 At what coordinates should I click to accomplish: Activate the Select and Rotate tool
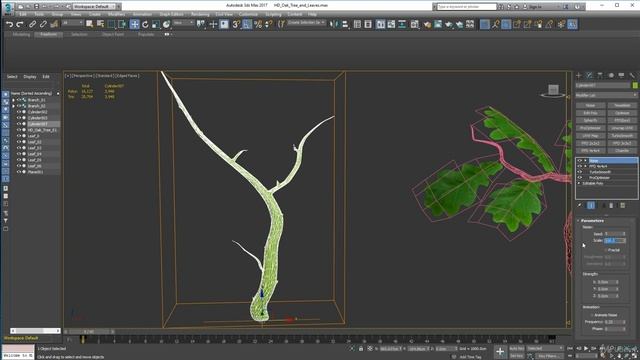[145, 24]
